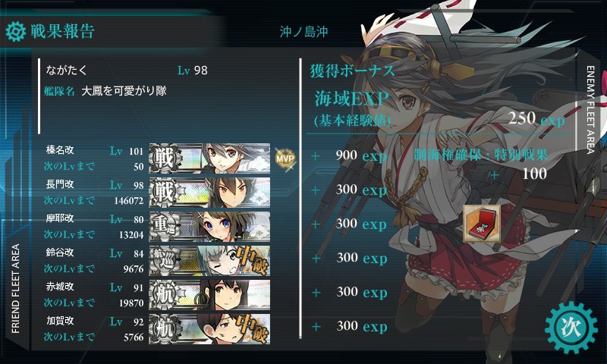Click 中破 damage badge on 鈴谷改
Screen dimensions: 607x364
tap(252, 259)
